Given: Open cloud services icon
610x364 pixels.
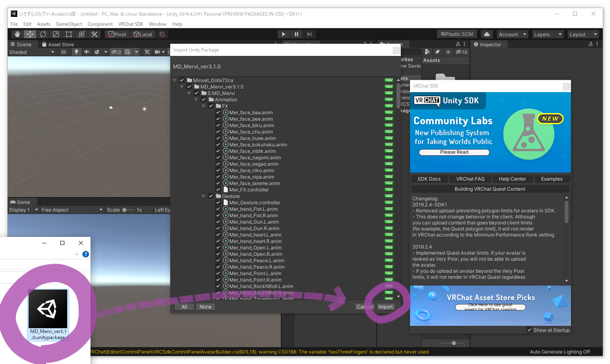Looking at the screenshot, I should (x=487, y=34).
